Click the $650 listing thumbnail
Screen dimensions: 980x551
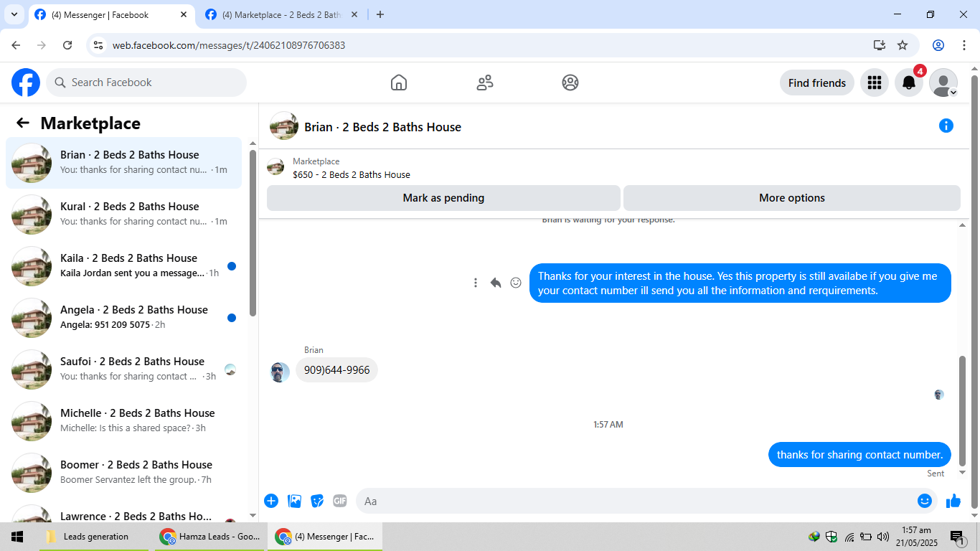tap(275, 167)
